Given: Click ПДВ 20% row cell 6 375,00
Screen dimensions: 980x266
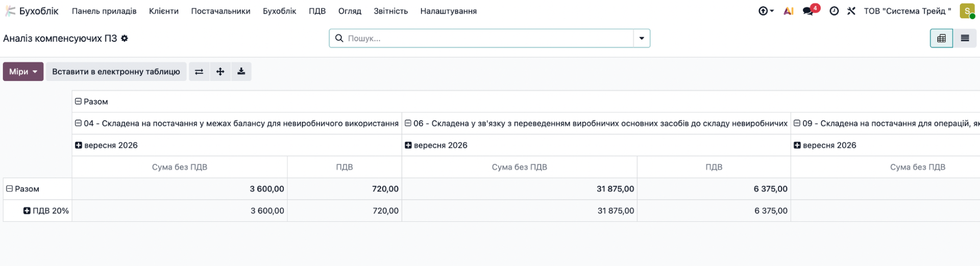Looking at the screenshot, I should tap(714, 210).
